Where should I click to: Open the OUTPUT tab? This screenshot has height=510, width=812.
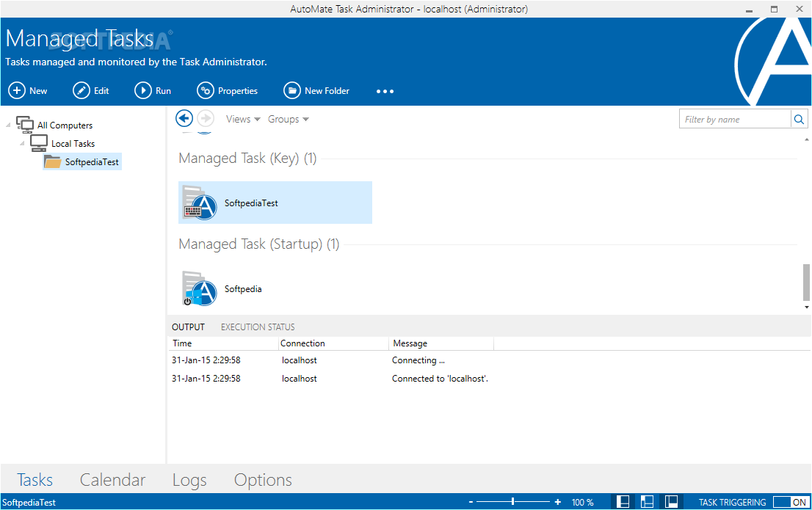point(188,327)
